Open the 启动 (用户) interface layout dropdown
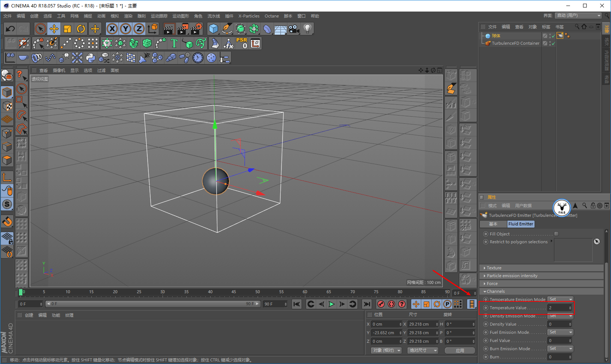Image resolution: width=611 pixels, height=364 pixels. point(578,16)
